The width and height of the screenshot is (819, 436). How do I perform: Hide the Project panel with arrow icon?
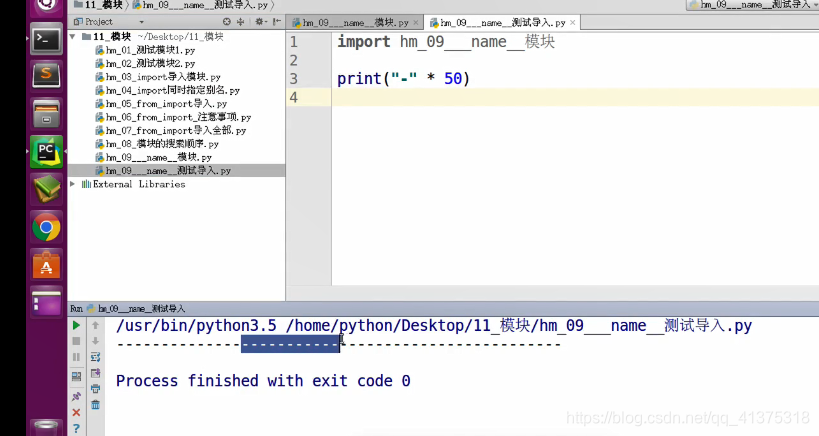277,22
